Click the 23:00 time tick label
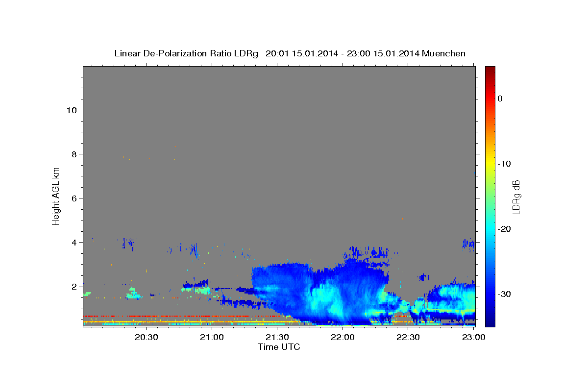 click(x=474, y=337)
